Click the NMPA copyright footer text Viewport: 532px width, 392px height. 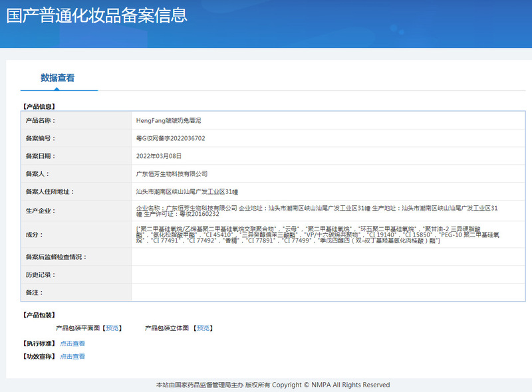click(273, 385)
